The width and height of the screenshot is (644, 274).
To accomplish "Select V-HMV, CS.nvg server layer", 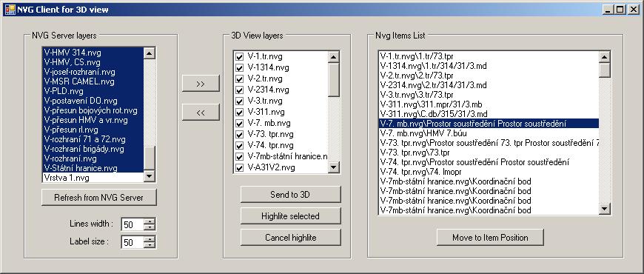I will click(x=93, y=62).
